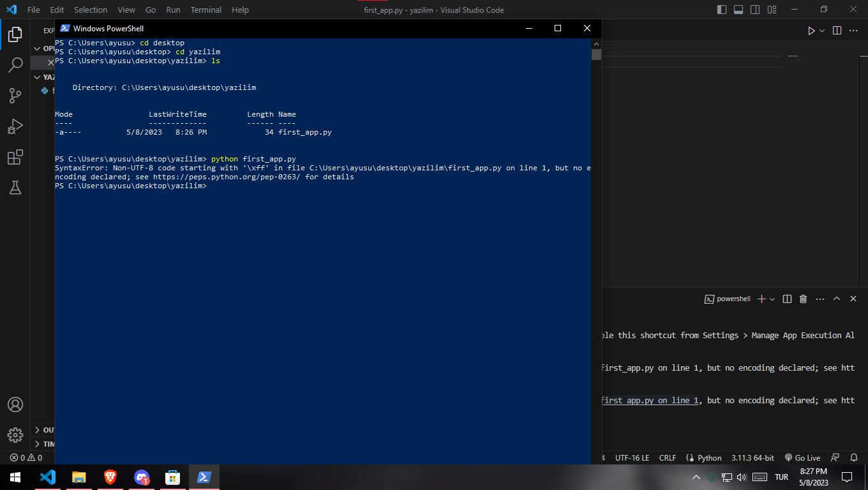This screenshot has width=868, height=490.
Task: Open the Go menu
Action: [151, 10]
